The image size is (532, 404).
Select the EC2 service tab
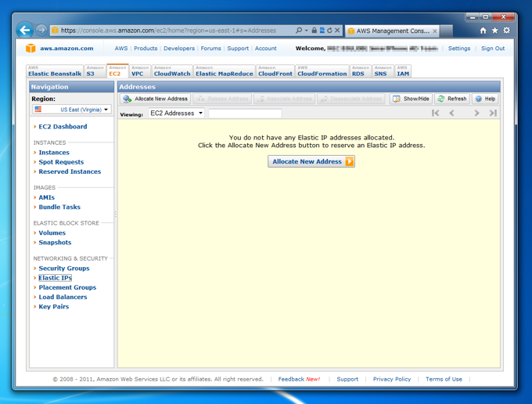pyautogui.click(x=117, y=71)
